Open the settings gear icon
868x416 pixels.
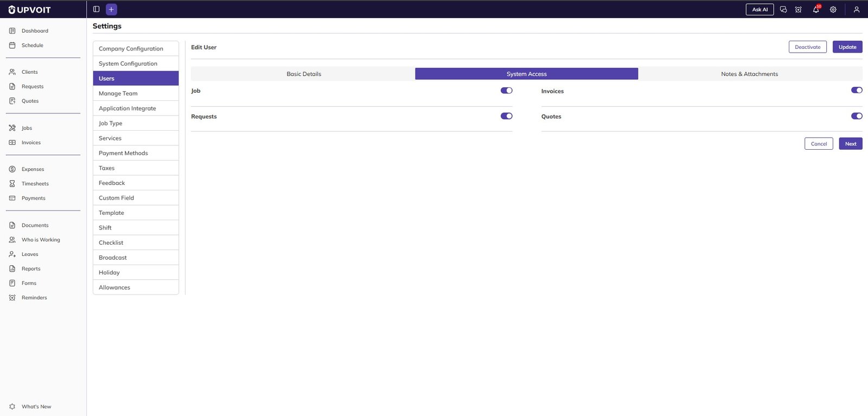point(833,10)
